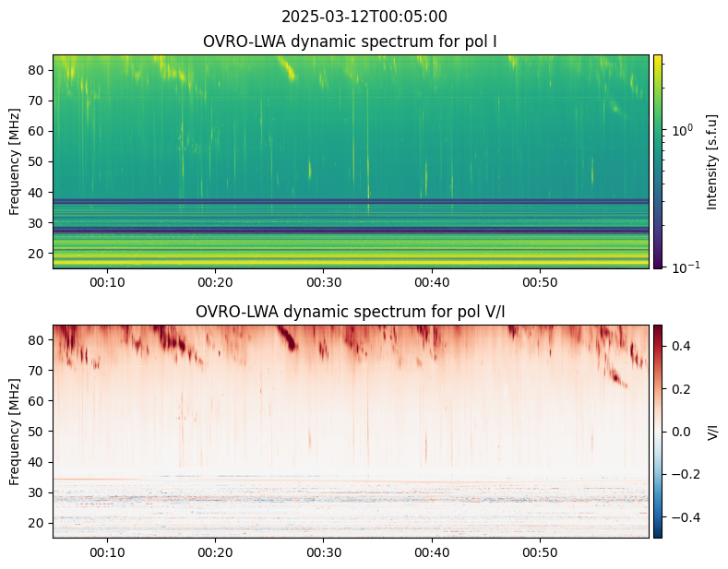Click the dark 37 MHz band in top spectrum
The image size is (728, 569).
coord(351,201)
